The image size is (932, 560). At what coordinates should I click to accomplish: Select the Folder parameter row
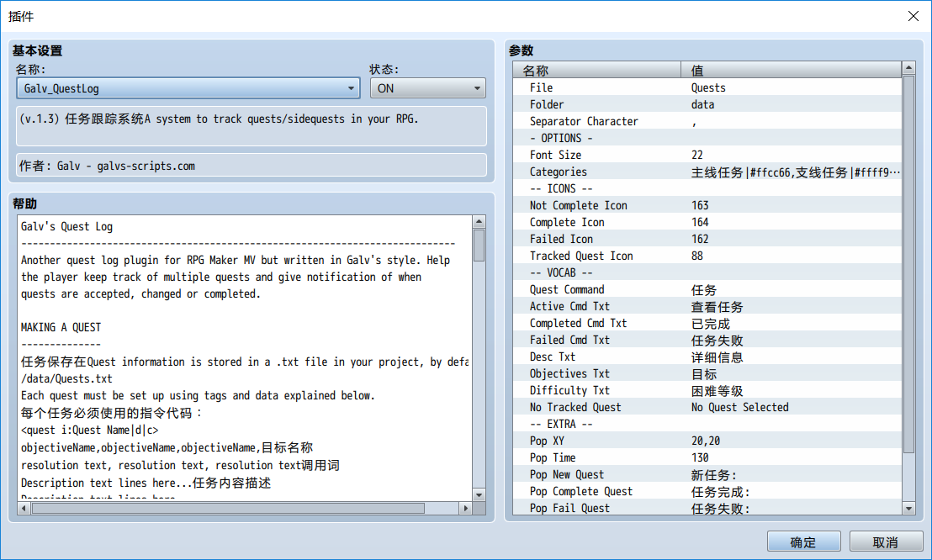(707, 104)
